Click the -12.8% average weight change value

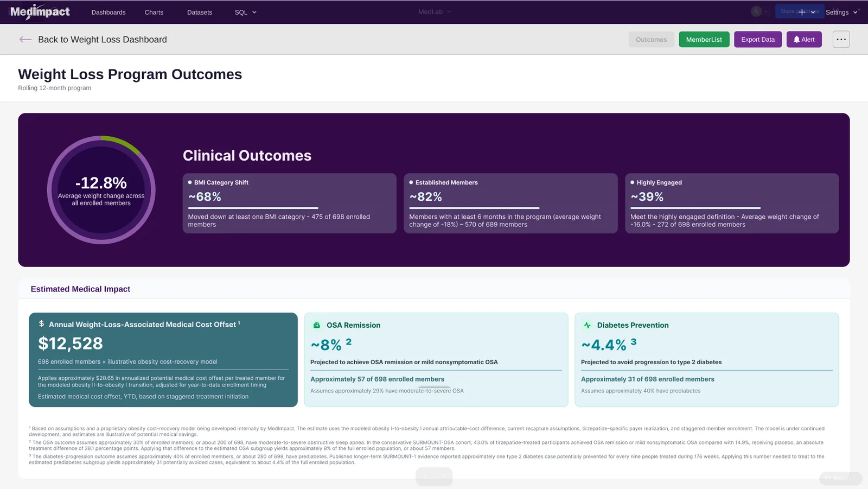tap(101, 183)
